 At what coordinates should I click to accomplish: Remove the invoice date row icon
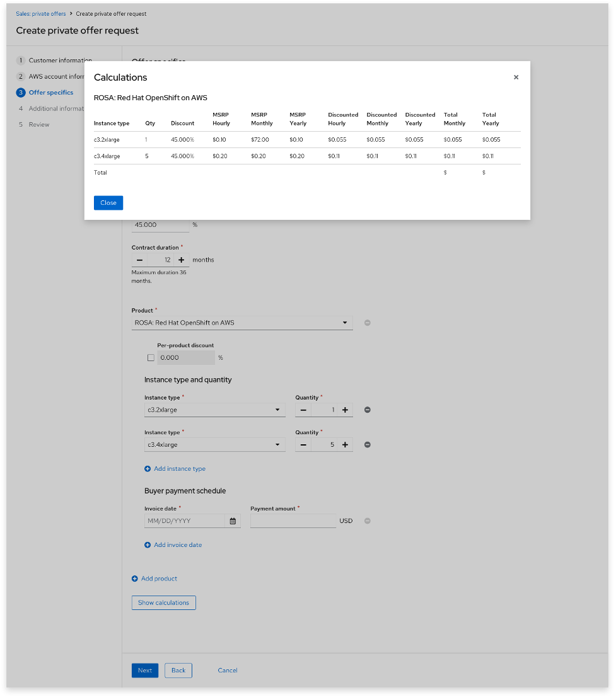(x=368, y=521)
